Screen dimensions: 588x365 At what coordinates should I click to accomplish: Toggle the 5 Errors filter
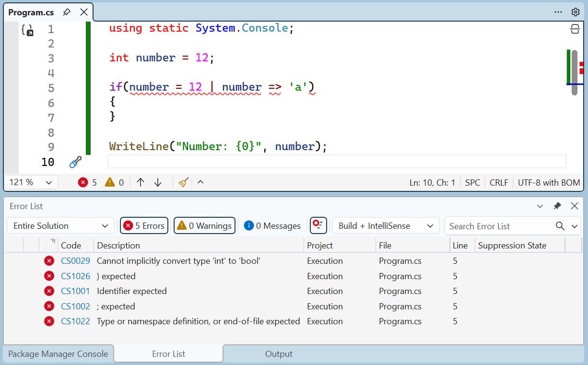click(144, 225)
